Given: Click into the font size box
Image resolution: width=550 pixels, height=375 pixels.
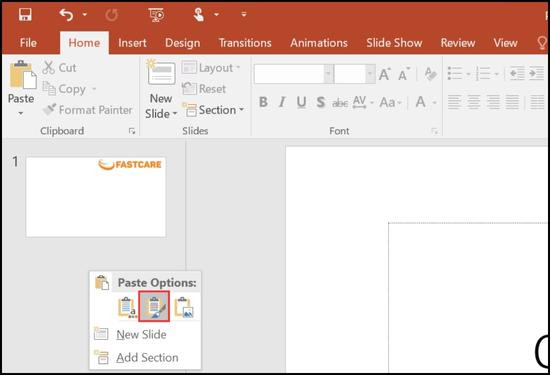Looking at the screenshot, I should 350,74.
